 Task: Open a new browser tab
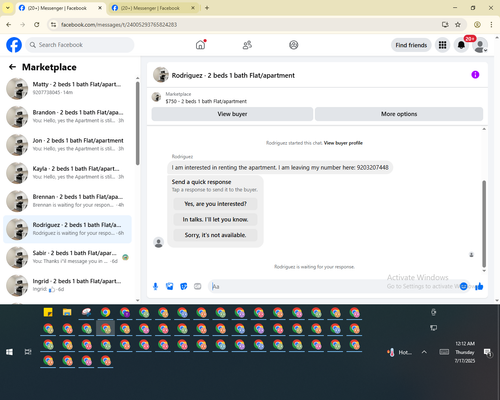click(x=207, y=8)
